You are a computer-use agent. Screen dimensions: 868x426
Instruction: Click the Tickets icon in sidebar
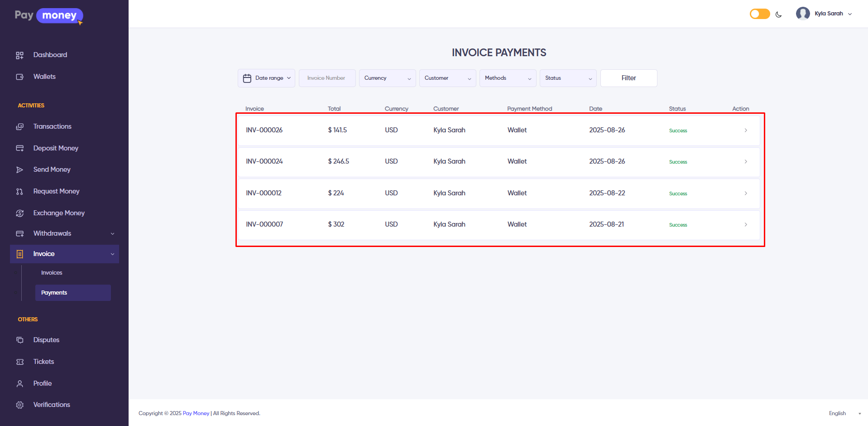click(x=19, y=362)
